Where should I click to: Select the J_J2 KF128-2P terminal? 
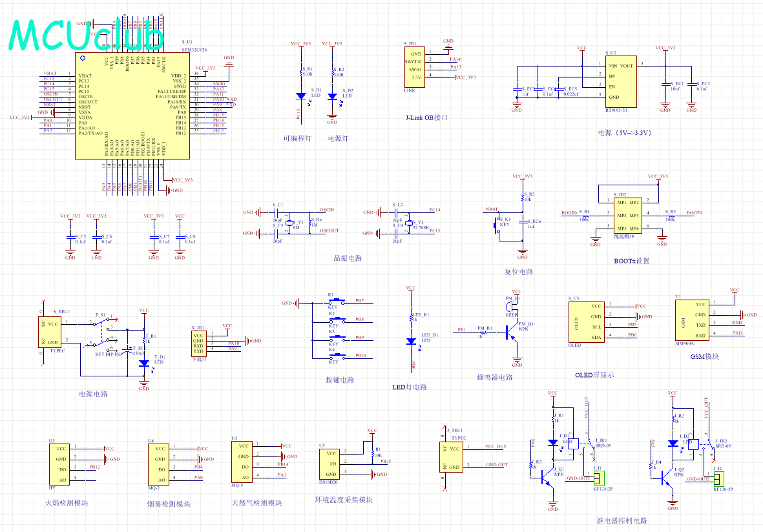coord(718,478)
